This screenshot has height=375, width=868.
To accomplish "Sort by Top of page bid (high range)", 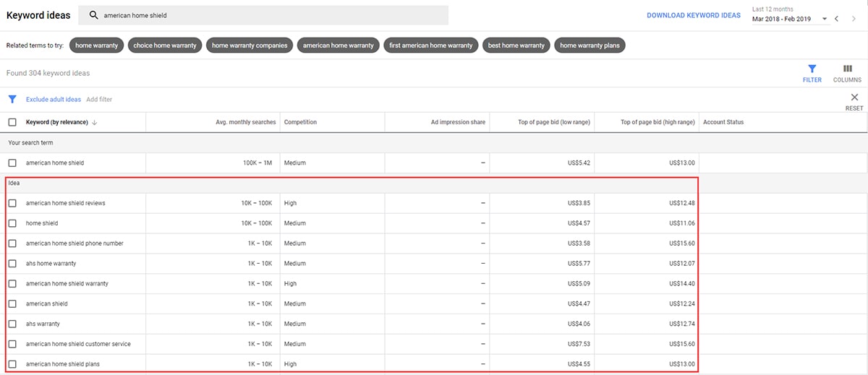I will coord(658,122).
